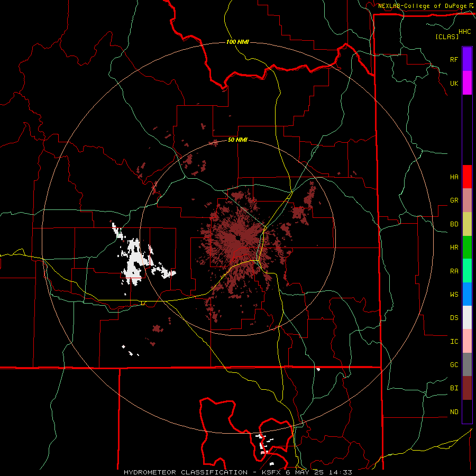Click the 100 NMI range ring label
The height and width of the screenshot is (476, 476).
tap(237, 42)
